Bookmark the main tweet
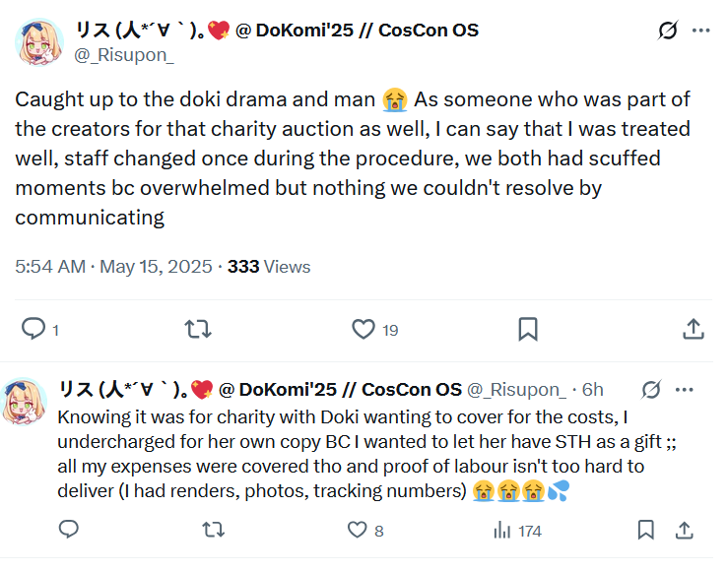 tap(528, 329)
